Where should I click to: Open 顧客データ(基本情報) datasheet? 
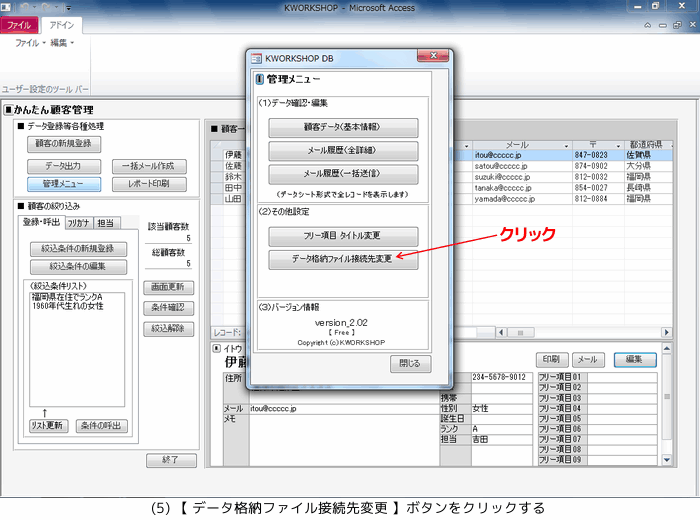[x=343, y=128]
